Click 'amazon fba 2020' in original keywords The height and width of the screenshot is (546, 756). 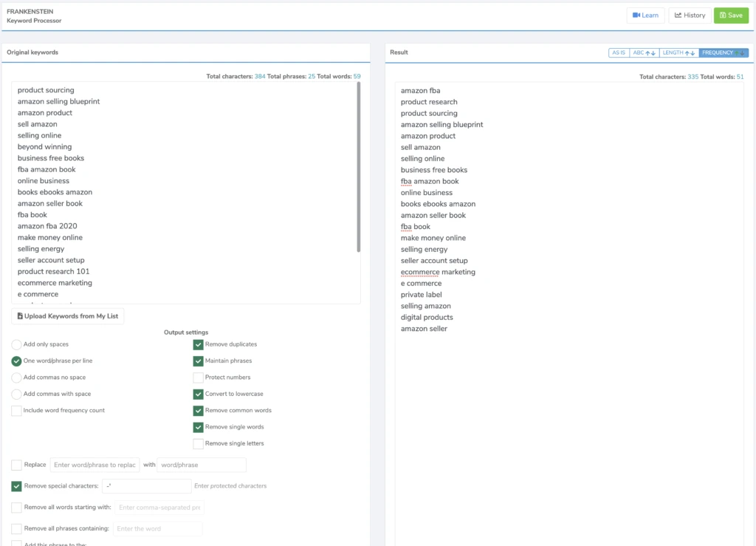pyautogui.click(x=47, y=226)
